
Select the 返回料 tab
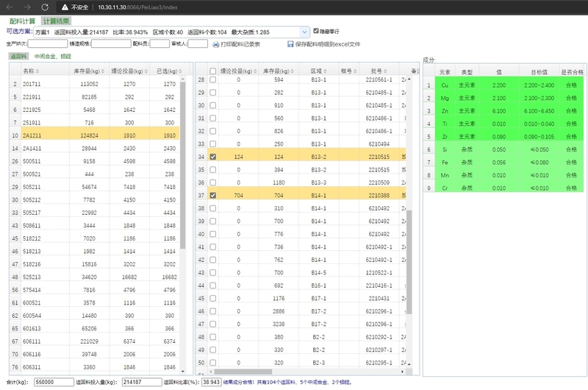(18, 57)
